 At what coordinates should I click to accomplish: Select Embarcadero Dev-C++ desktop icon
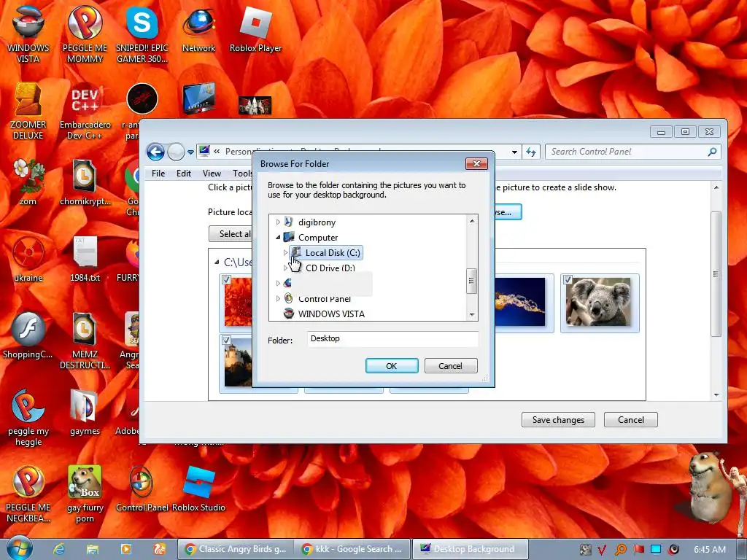click(x=85, y=112)
